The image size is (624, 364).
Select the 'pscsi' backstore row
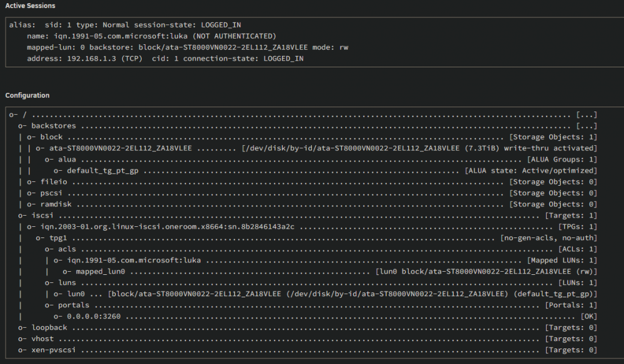(312, 193)
